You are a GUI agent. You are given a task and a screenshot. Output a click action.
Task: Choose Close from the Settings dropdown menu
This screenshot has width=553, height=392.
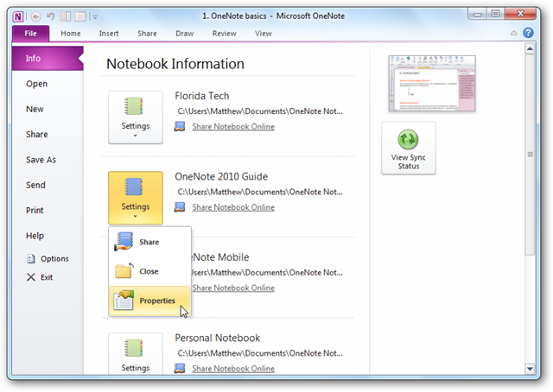149,271
